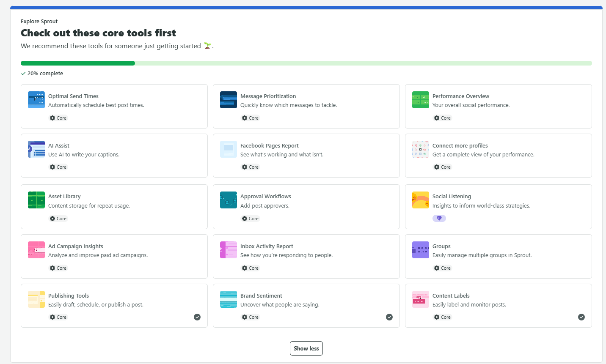Click the Connect more profiles thumbnail icon
This screenshot has height=364, width=606.
click(421, 149)
